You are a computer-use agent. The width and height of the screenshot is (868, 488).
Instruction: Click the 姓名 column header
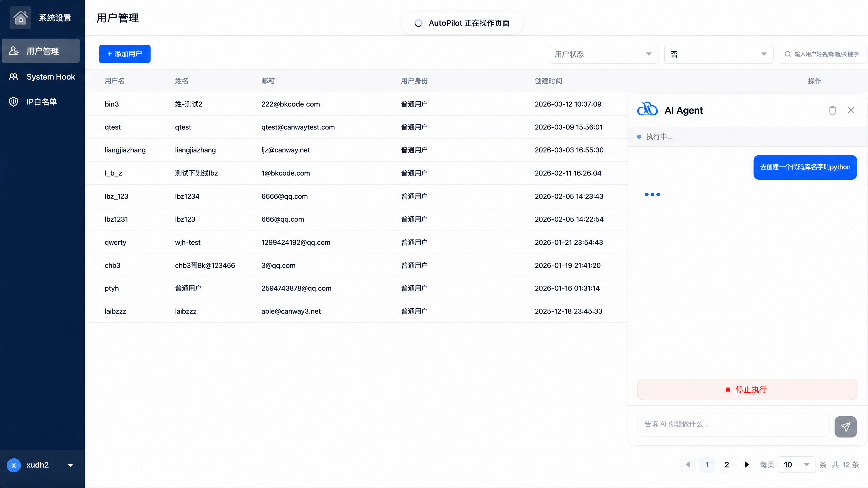[x=182, y=81]
